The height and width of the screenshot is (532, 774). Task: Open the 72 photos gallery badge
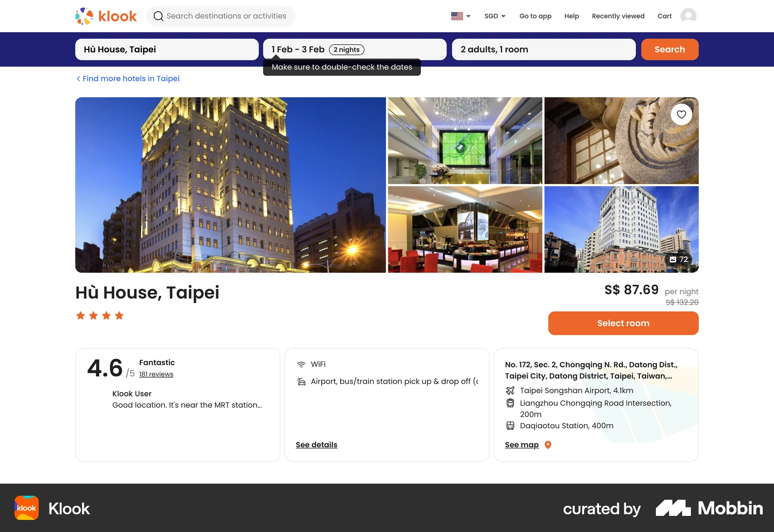(679, 260)
